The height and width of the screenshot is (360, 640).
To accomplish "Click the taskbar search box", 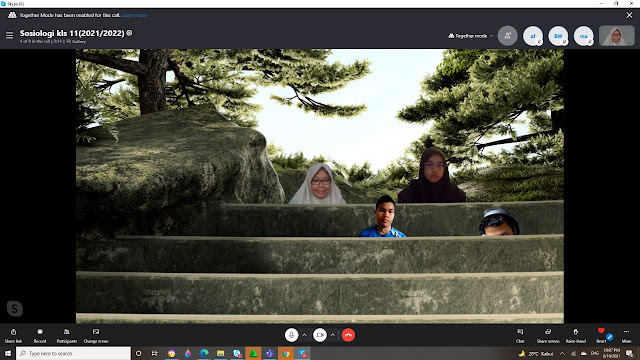I will [73, 353].
